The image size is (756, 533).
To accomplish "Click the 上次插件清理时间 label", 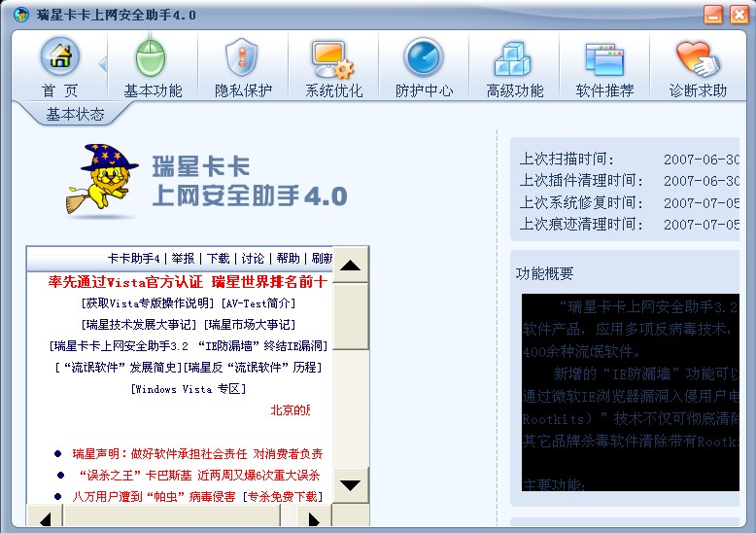I will pos(581,181).
